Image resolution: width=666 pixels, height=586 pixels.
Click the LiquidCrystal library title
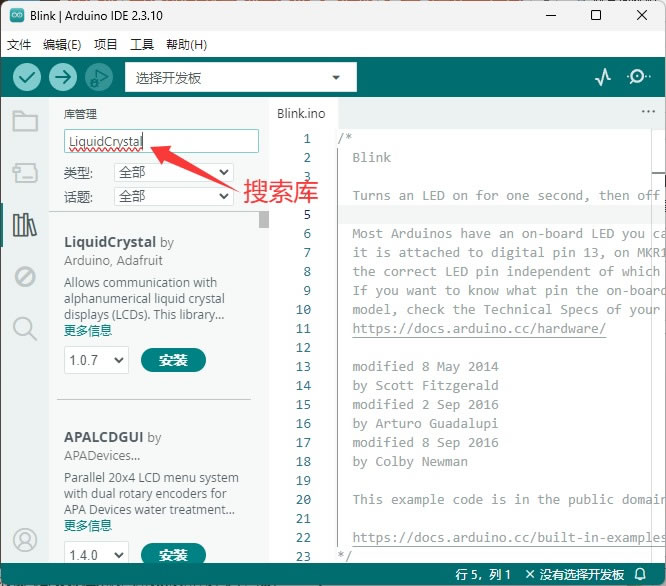pos(110,242)
